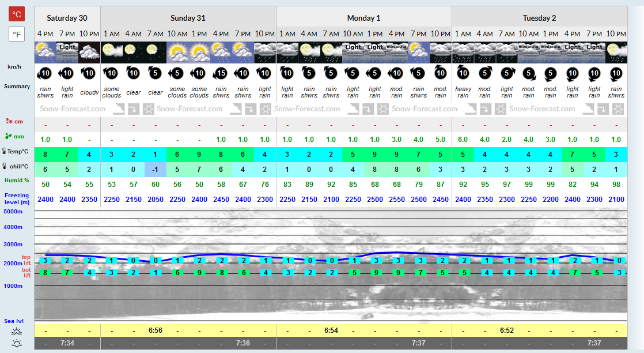Click Monday 7 PM rain showers weather icon
This screenshot has width=644, height=353.
419,52
